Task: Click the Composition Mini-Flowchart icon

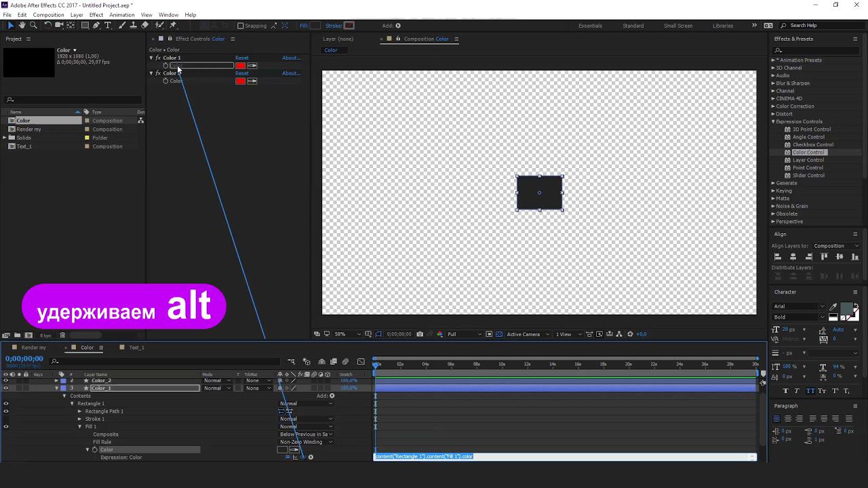Action: click(292, 361)
